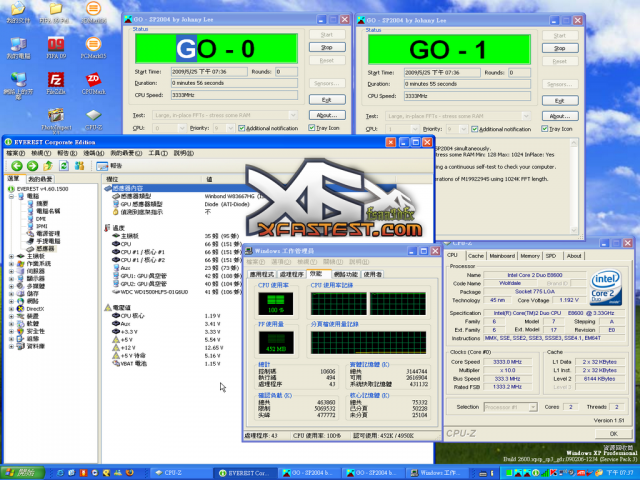Click the EVEREST back arrow toolbar icon
This screenshot has height=480, width=640.
click(17, 166)
